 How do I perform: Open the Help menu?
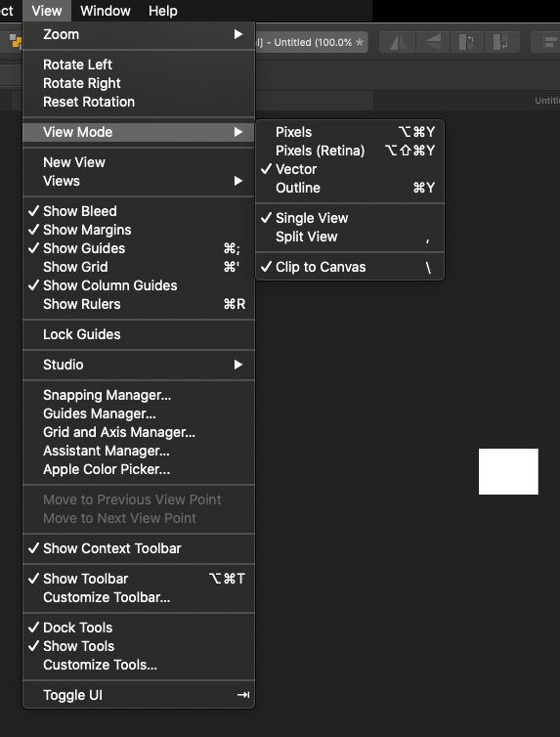point(163,11)
